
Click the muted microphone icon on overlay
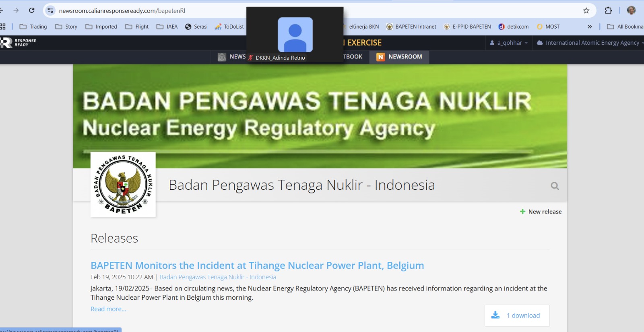click(251, 58)
